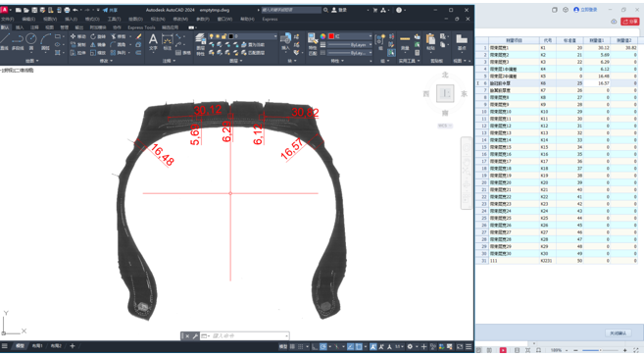Viewport: 644px width, 357px height.
Task: Click the spreadsheet zoom slider
Action: coord(600,350)
